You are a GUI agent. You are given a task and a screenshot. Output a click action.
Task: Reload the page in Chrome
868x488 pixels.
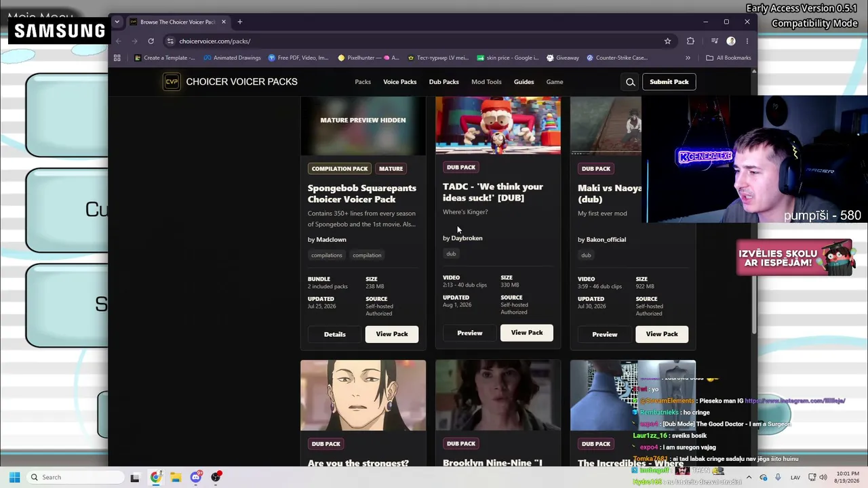[x=151, y=41]
